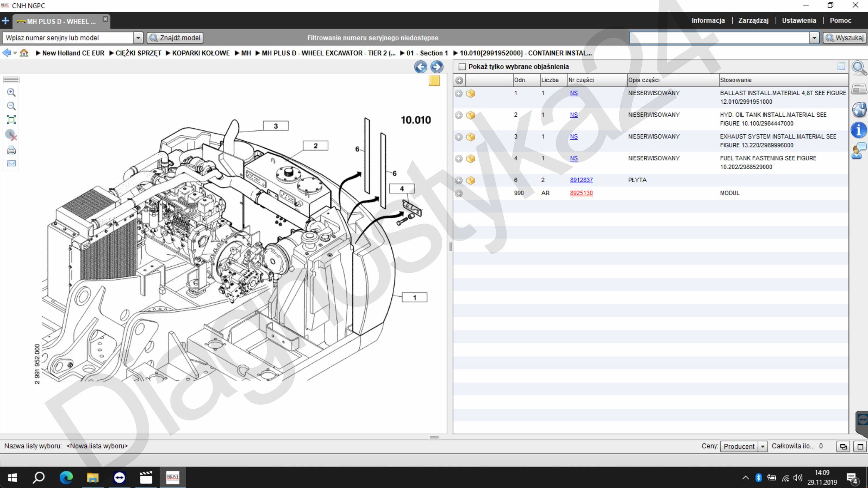The width and height of the screenshot is (868, 488).
Task: Click part number link 8912837
Action: pos(581,180)
